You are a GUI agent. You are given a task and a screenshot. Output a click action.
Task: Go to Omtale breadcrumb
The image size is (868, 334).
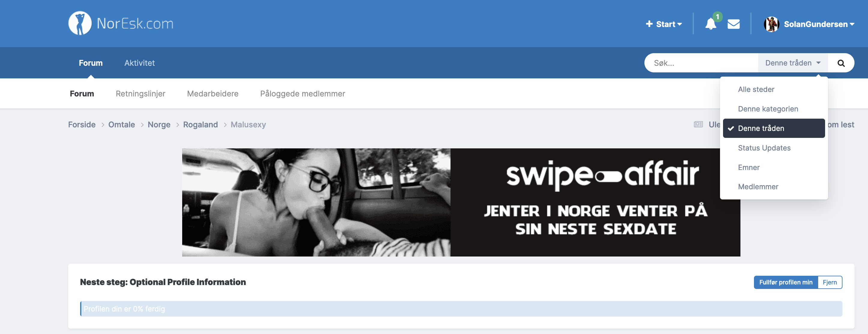pos(122,124)
